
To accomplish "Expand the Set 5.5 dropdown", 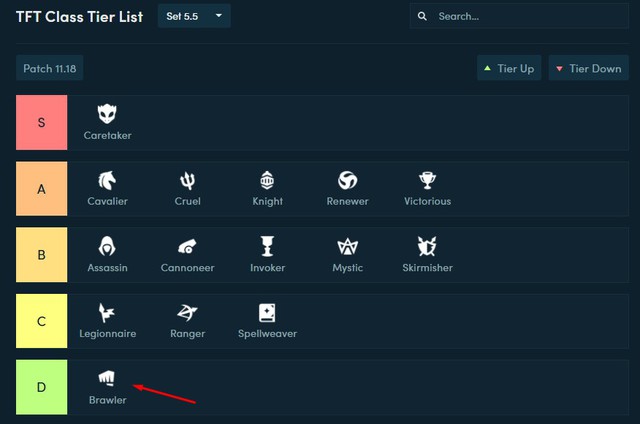I will (194, 16).
